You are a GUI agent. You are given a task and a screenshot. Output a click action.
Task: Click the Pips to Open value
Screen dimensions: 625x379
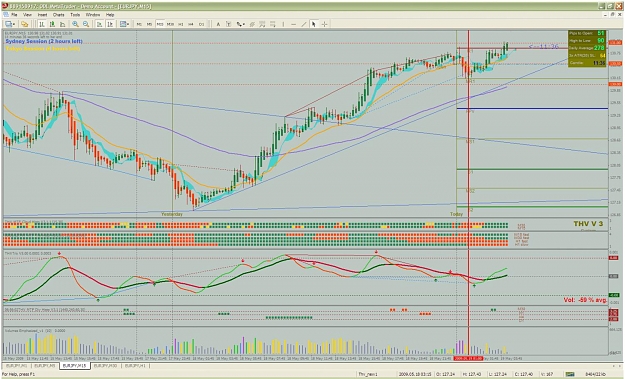click(x=601, y=33)
